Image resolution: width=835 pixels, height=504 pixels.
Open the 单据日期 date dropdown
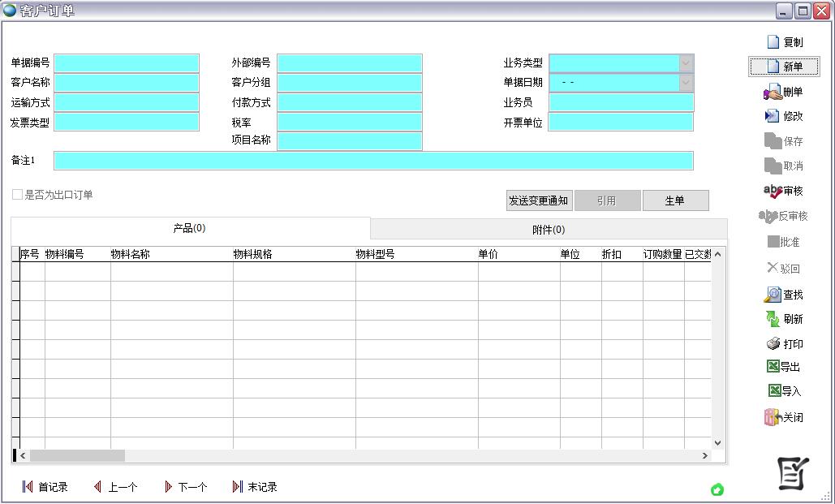(686, 83)
